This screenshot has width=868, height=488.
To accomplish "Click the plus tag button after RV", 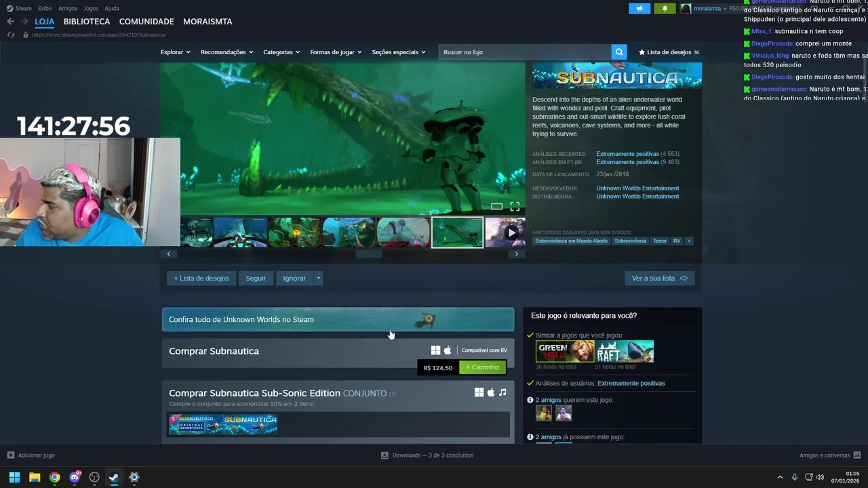I will pos(689,241).
